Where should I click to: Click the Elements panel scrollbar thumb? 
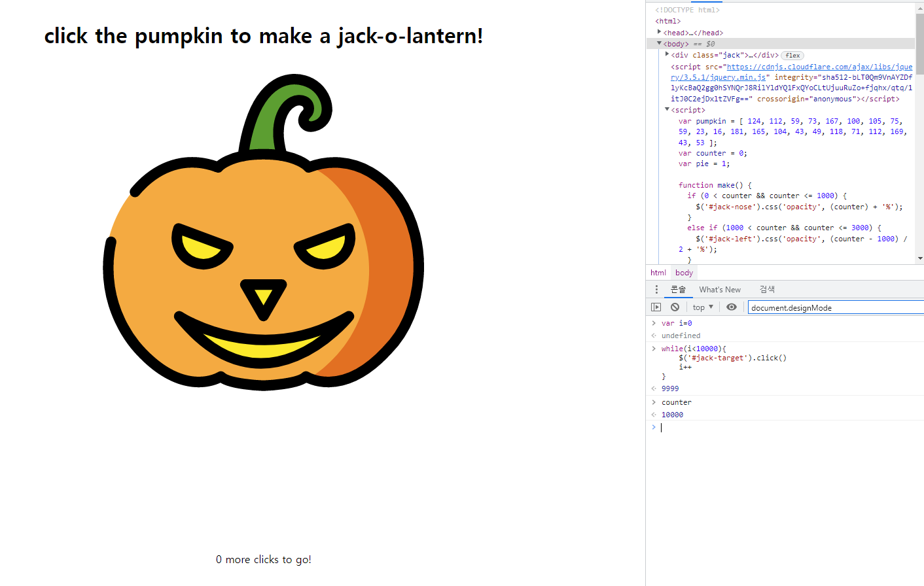(x=920, y=43)
